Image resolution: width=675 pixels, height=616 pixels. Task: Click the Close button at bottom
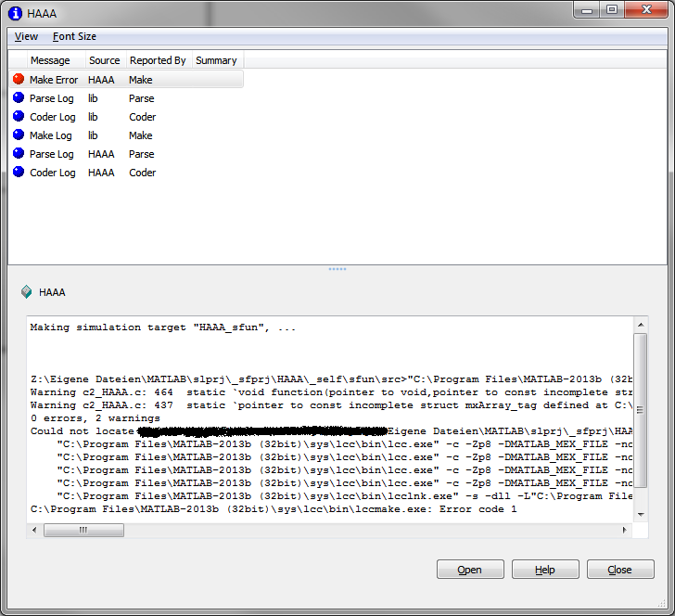[x=619, y=570]
